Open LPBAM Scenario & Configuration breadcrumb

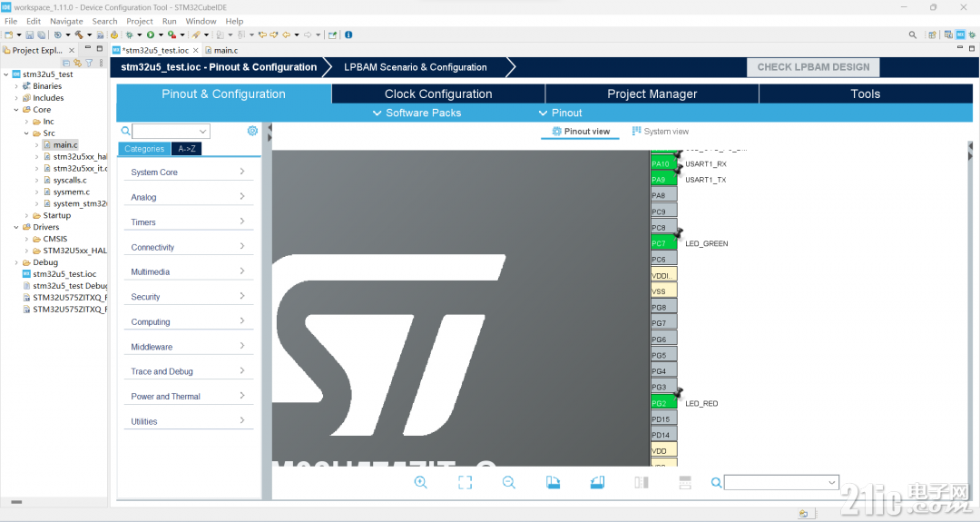coord(415,67)
